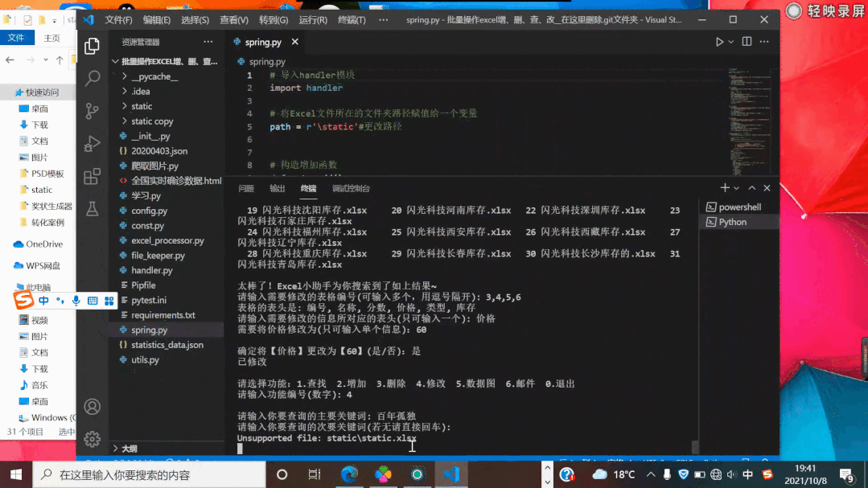Open the Search view in the activity bar
868x488 pixels.
coord(92,76)
